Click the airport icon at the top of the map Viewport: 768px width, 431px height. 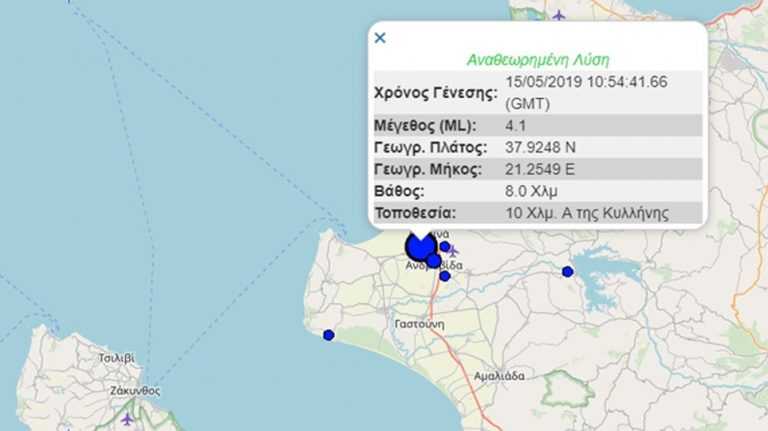pos(557,16)
